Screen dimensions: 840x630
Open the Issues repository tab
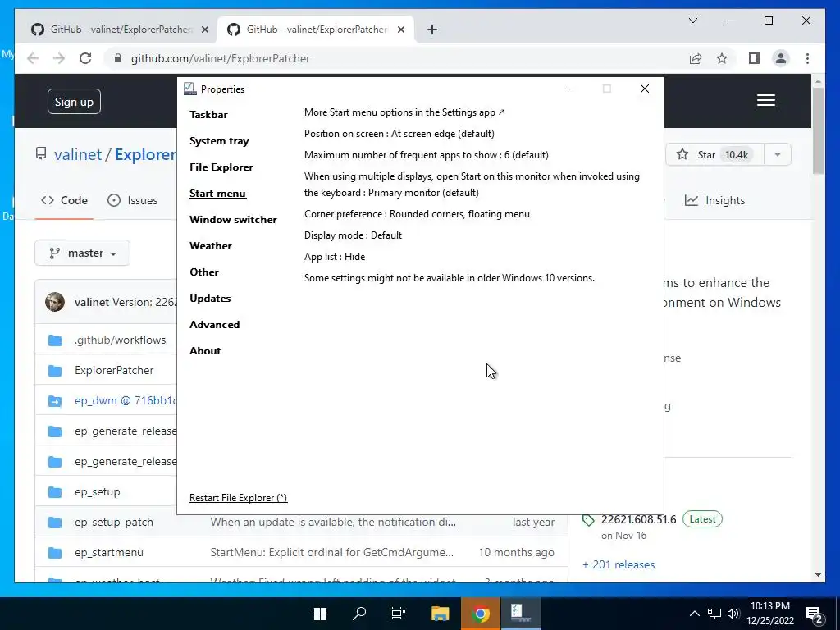tap(132, 200)
